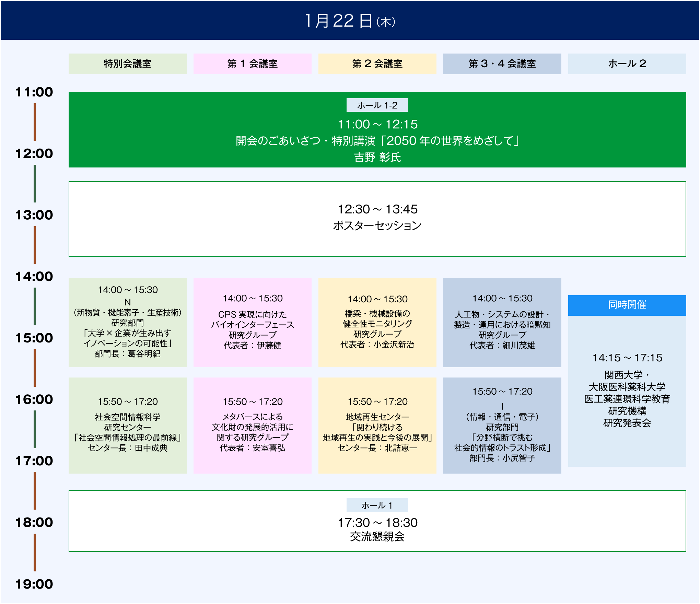Click the ホール1-2 label badge

click(x=377, y=105)
